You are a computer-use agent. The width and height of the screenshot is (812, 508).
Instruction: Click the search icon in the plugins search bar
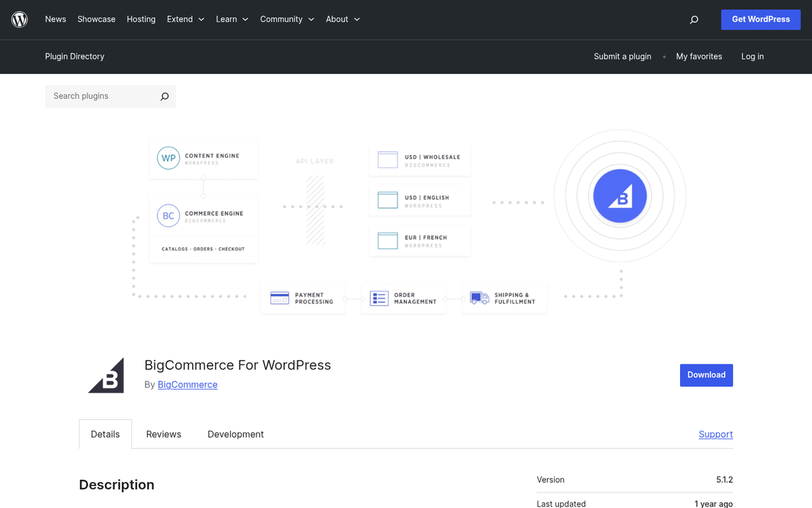coord(164,96)
